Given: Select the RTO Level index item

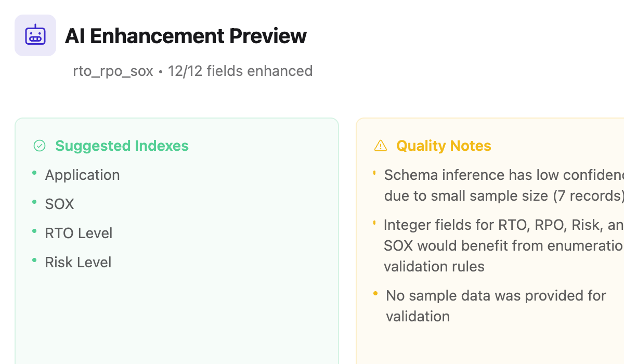Looking at the screenshot, I should pyautogui.click(x=79, y=233).
